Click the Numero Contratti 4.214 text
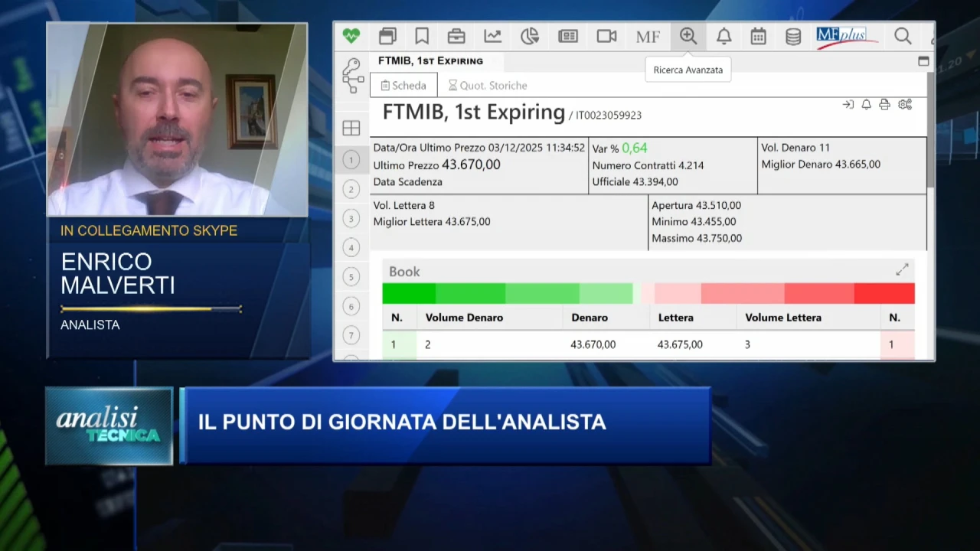The image size is (980, 551). pos(648,165)
